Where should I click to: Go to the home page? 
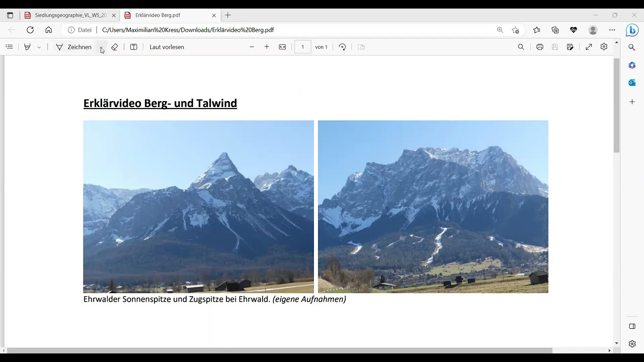[49, 30]
